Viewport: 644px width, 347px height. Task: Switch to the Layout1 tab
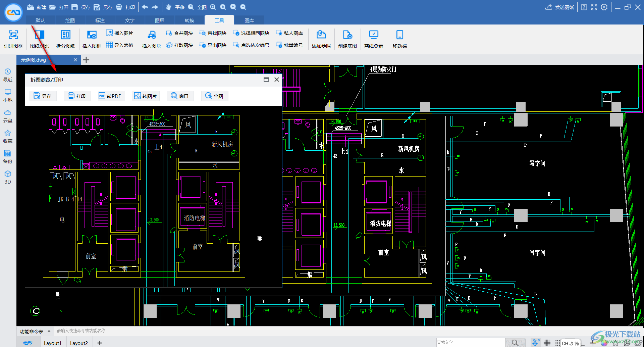53,343
